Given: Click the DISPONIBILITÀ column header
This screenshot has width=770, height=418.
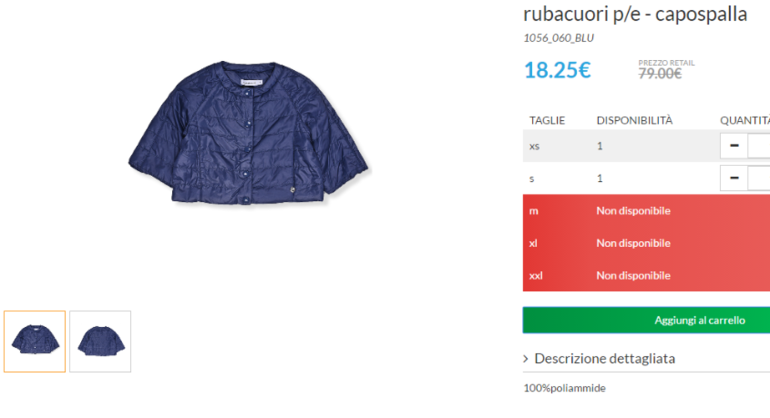Looking at the screenshot, I should [x=634, y=120].
